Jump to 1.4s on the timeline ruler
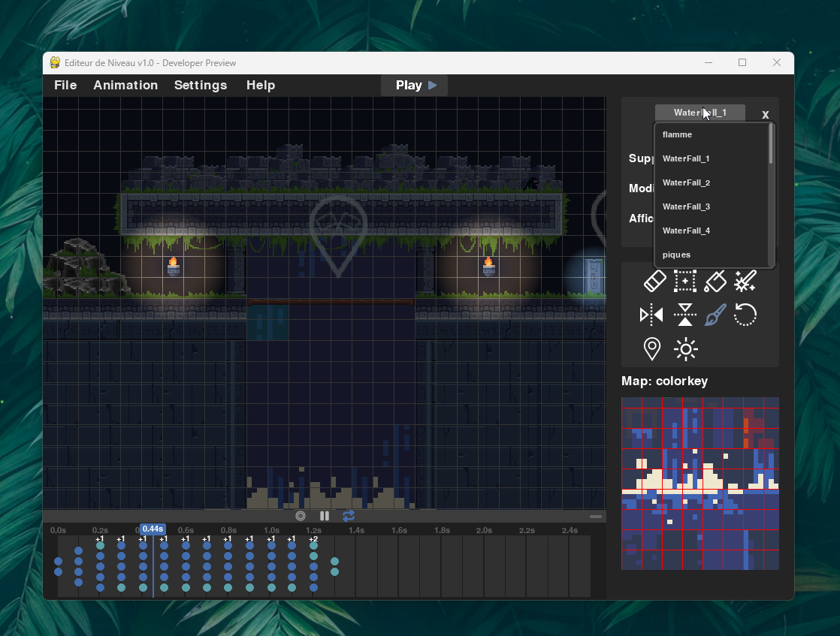The image size is (840, 636). (x=356, y=531)
